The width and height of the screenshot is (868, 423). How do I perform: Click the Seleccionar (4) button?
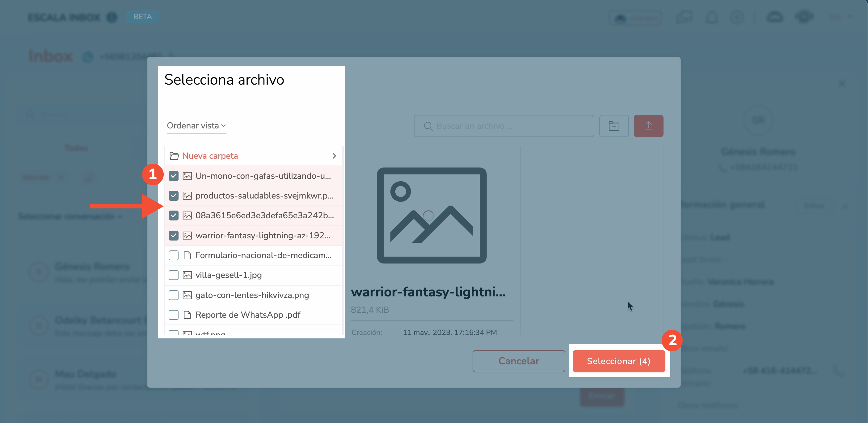click(619, 361)
